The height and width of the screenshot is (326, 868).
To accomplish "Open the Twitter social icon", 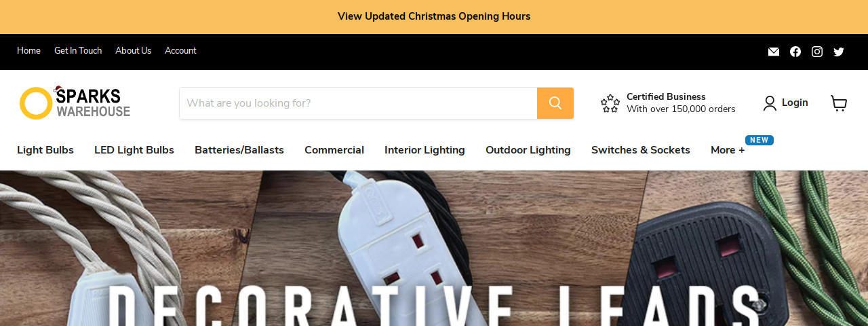I will point(839,52).
